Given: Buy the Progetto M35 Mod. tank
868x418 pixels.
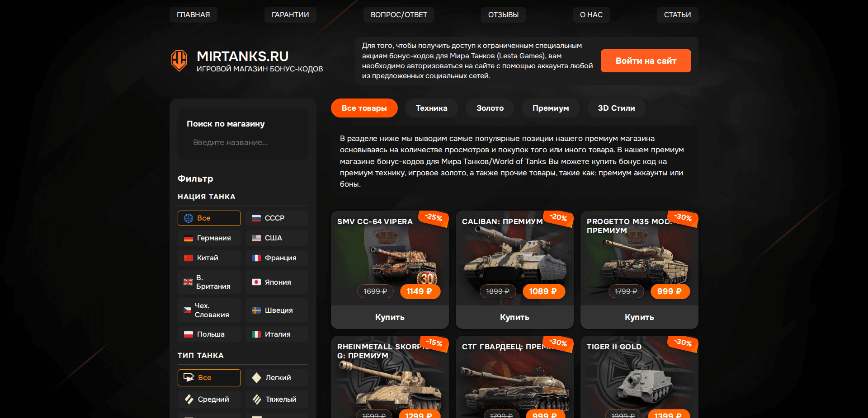Looking at the screenshot, I should click(639, 317).
